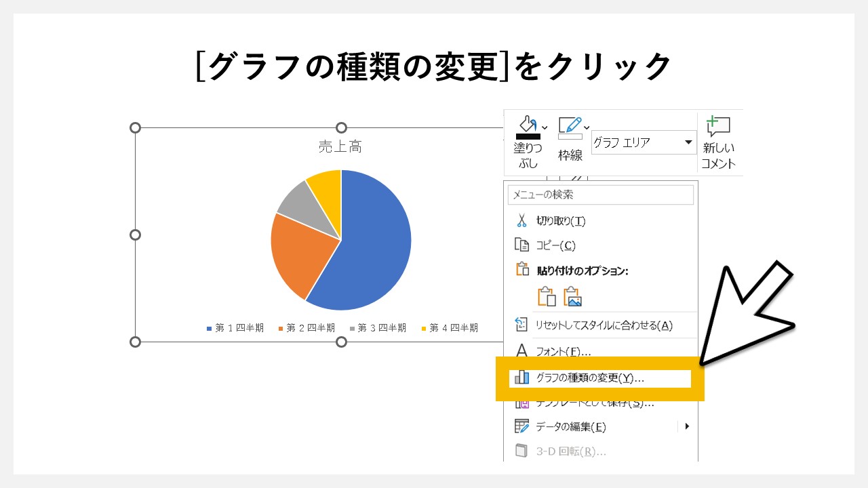The height and width of the screenshot is (488, 868).
Task: Click the テンプレートとして保存 template icon
Action: coord(521,402)
